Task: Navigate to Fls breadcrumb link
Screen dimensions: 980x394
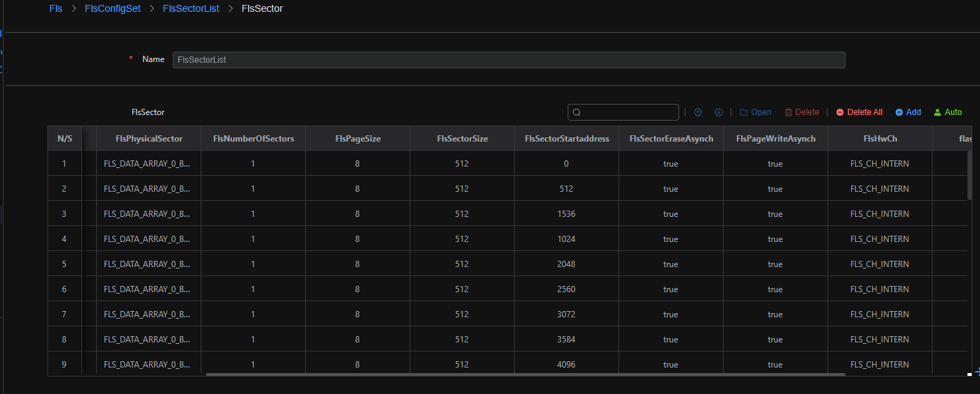Action: (56, 9)
